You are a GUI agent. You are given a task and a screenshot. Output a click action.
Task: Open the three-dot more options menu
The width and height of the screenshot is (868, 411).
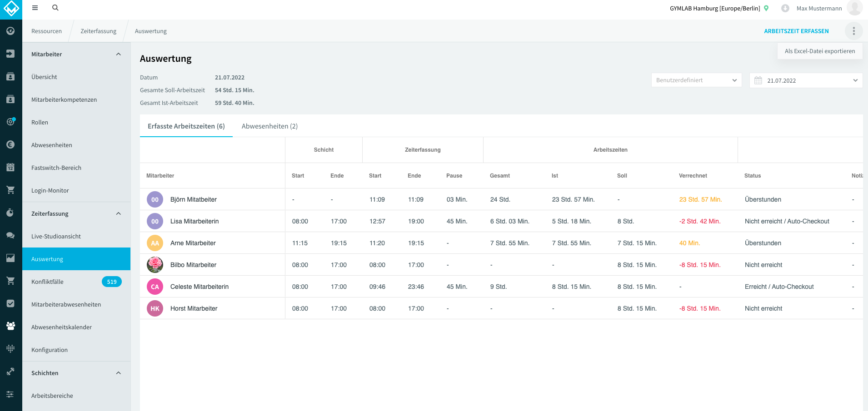pos(854,31)
